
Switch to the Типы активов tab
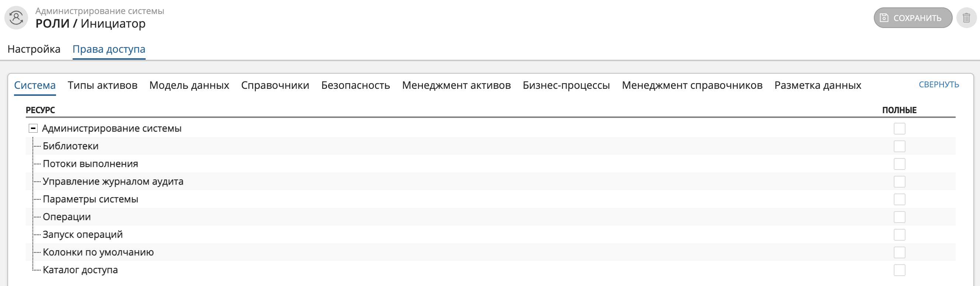(x=102, y=85)
